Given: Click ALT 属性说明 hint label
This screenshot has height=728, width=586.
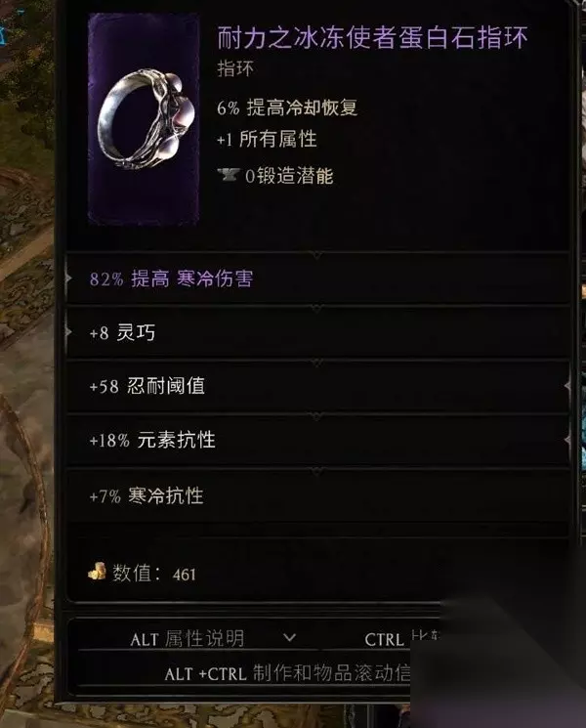Looking at the screenshot, I should tap(187, 639).
